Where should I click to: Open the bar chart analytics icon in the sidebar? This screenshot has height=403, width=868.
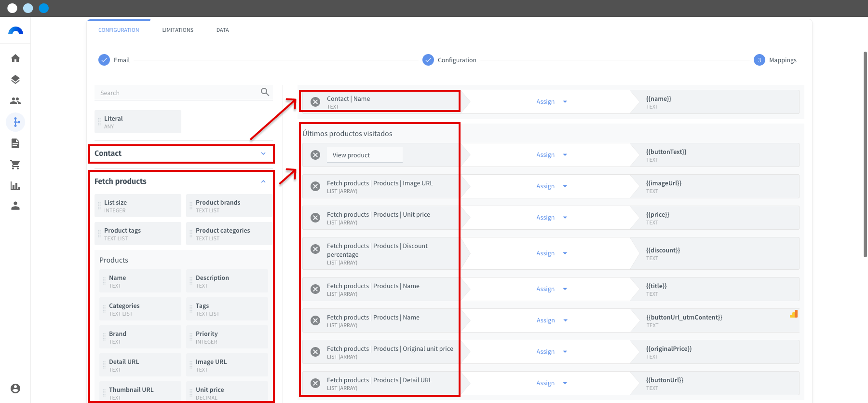point(15,186)
